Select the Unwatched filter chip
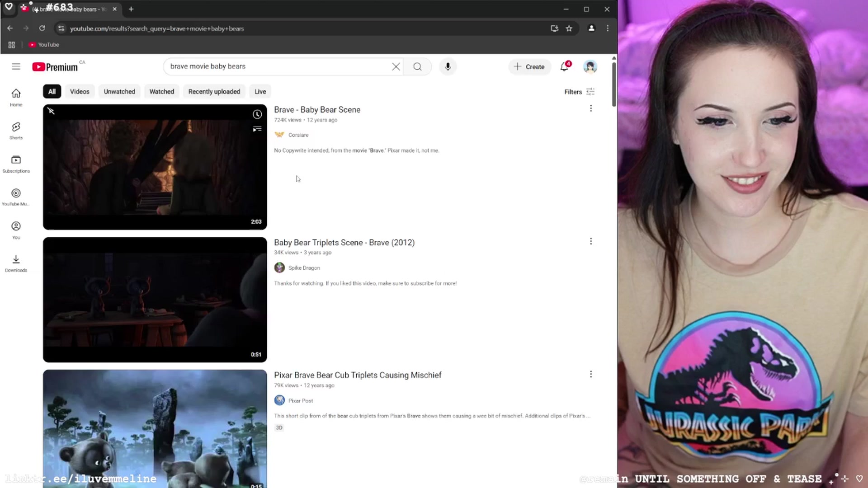 click(x=119, y=92)
